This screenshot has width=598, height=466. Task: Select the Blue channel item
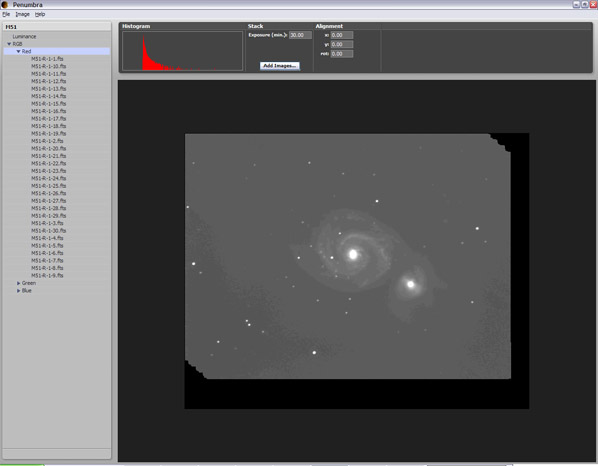[x=27, y=291]
